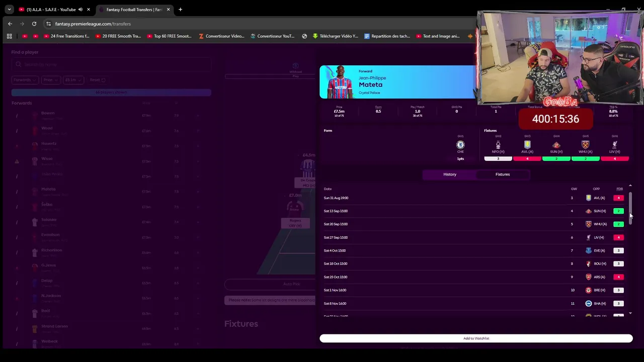This screenshot has width=644, height=362.
Task: Click the Brighton badge in GW 11 row
Action: (589, 303)
